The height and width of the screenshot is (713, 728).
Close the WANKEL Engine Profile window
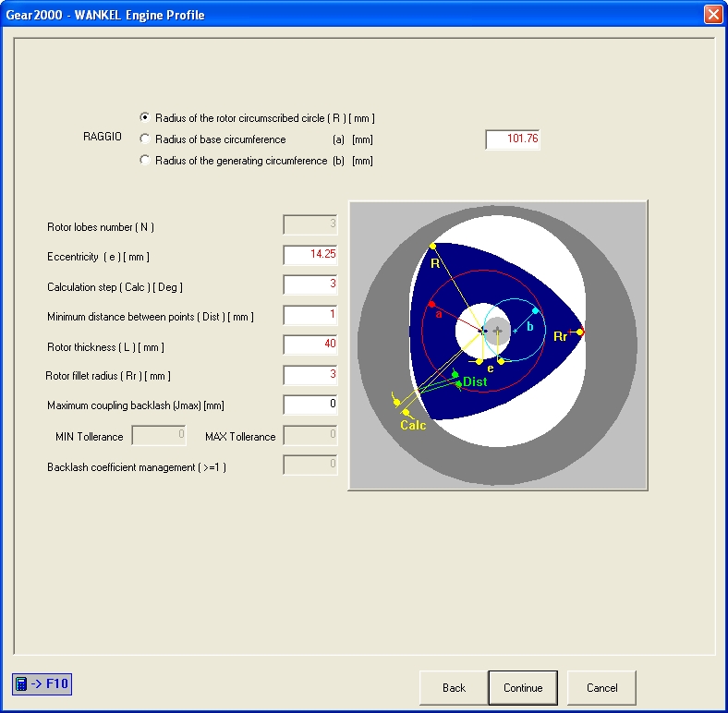click(x=713, y=15)
